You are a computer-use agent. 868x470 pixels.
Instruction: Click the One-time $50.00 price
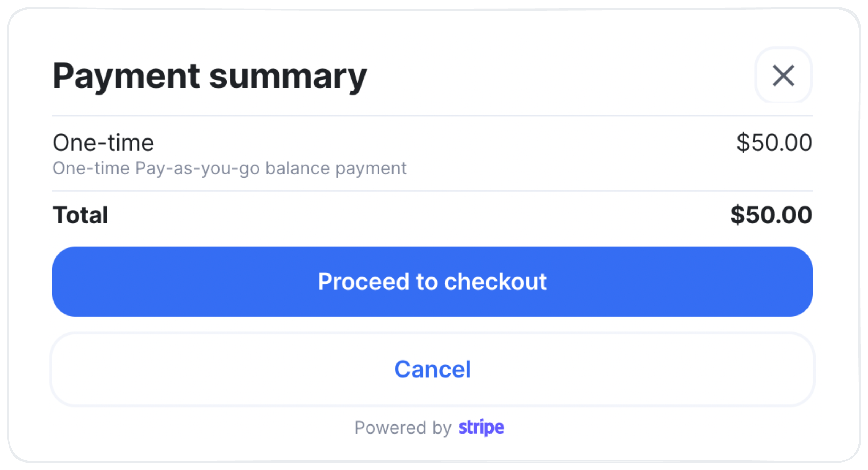coord(774,143)
